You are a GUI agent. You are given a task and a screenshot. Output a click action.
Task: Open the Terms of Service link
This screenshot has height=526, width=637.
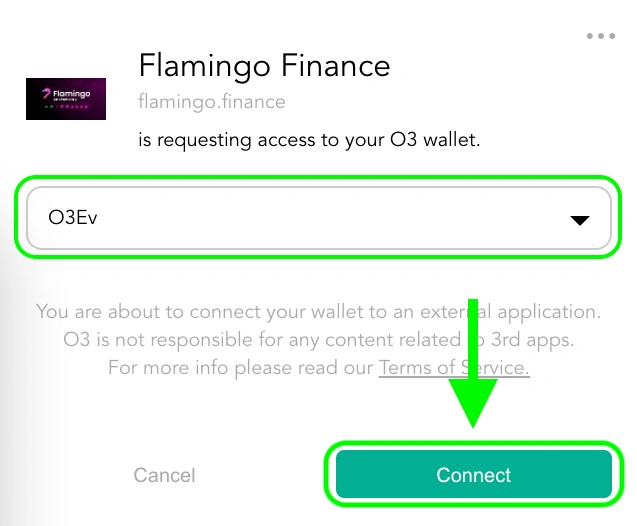tap(454, 368)
